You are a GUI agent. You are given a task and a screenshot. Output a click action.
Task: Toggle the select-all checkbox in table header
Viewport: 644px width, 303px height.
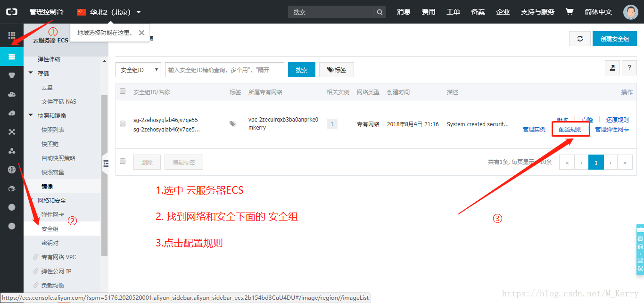pyautogui.click(x=123, y=91)
